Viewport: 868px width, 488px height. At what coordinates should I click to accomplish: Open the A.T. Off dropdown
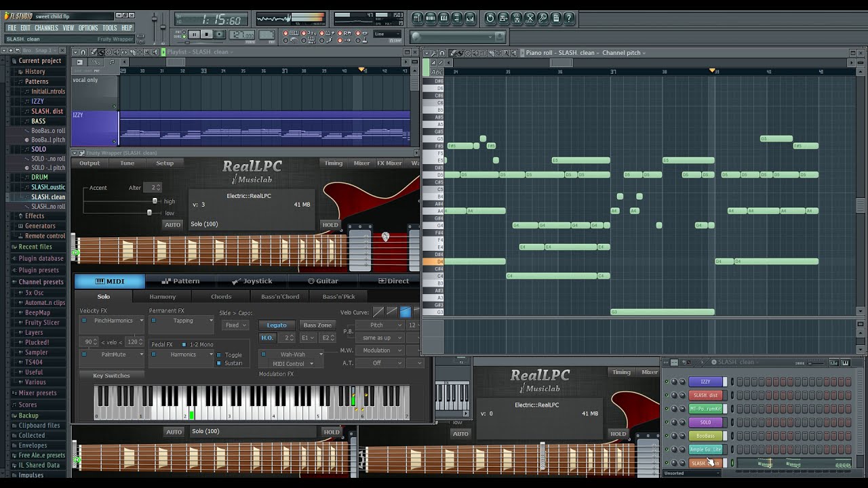tap(380, 363)
